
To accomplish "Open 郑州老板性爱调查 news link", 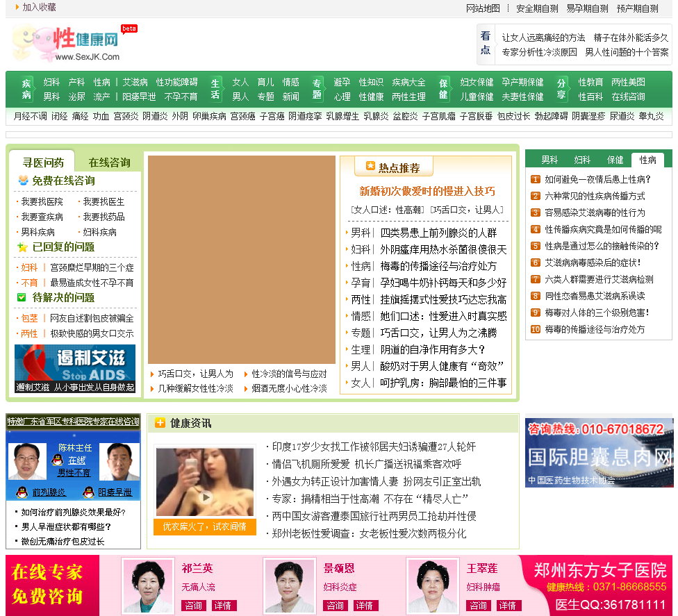I will (x=369, y=533).
